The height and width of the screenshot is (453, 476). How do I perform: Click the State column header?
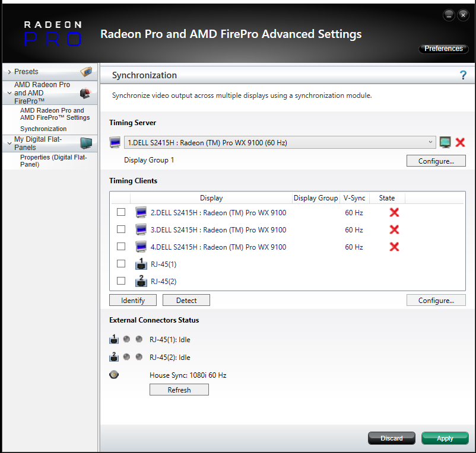[387, 198]
